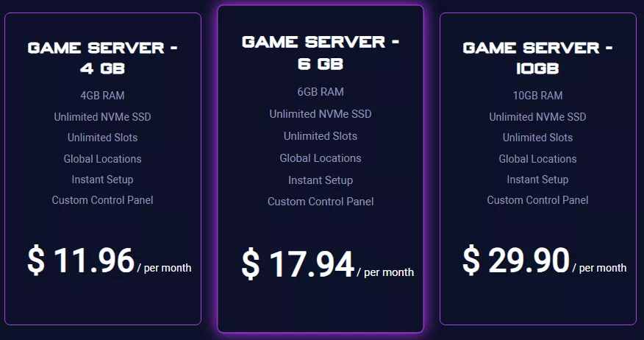Click the $ 11.96 per month price
Image resolution: width=644 pixels, height=340 pixels.
point(110,261)
